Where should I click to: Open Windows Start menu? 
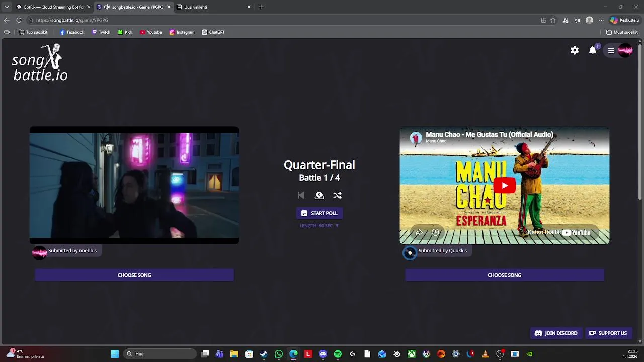115,354
